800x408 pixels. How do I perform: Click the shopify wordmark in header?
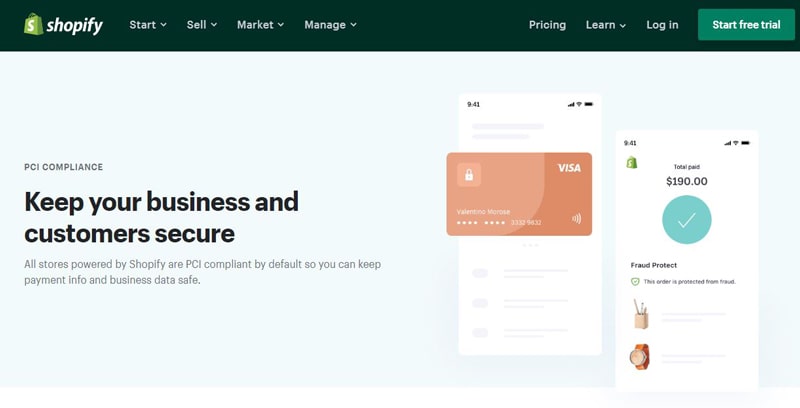coord(74,26)
